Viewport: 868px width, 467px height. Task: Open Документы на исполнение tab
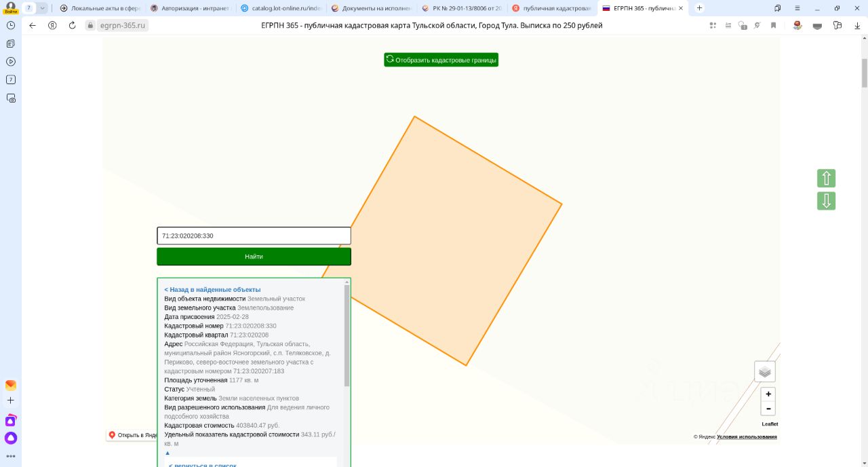[x=371, y=8]
